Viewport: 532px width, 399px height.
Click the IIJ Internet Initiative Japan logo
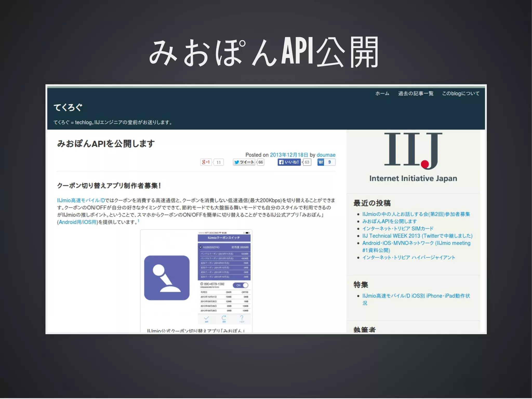[x=413, y=157]
